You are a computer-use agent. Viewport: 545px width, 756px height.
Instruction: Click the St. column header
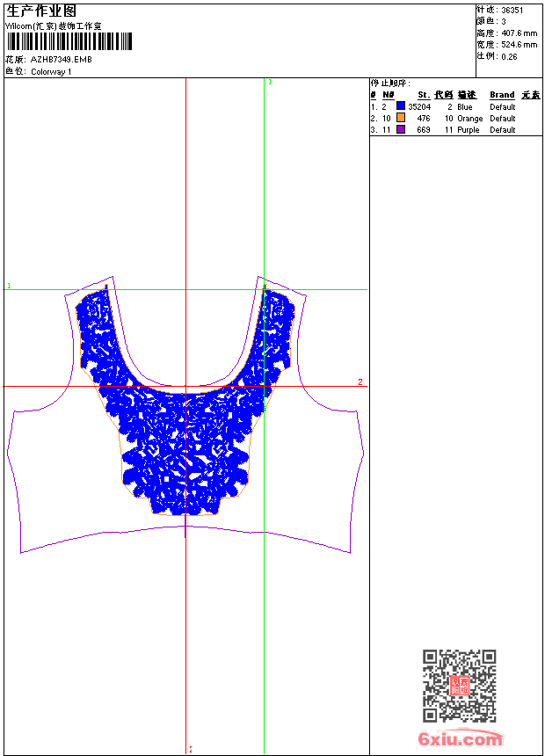[x=424, y=95]
